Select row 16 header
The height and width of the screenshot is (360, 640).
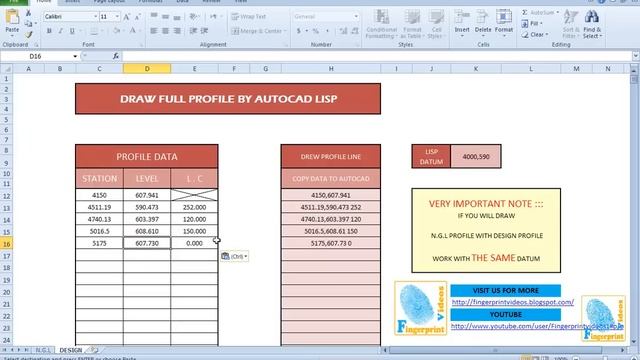point(7,244)
